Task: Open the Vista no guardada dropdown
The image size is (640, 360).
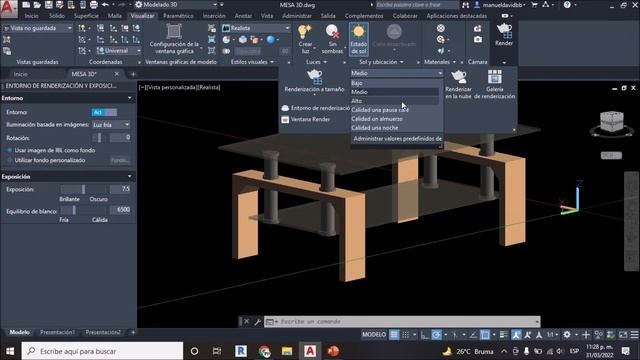Action: (x=38, y=28)
